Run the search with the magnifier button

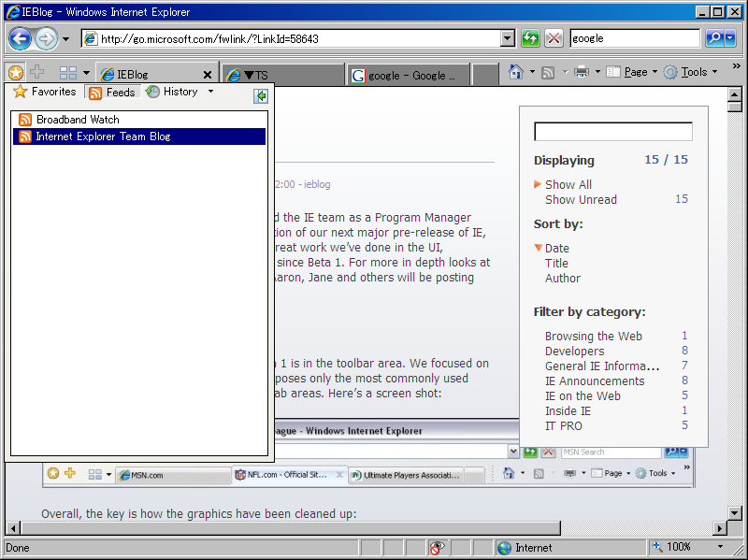(x=714, y=38)
